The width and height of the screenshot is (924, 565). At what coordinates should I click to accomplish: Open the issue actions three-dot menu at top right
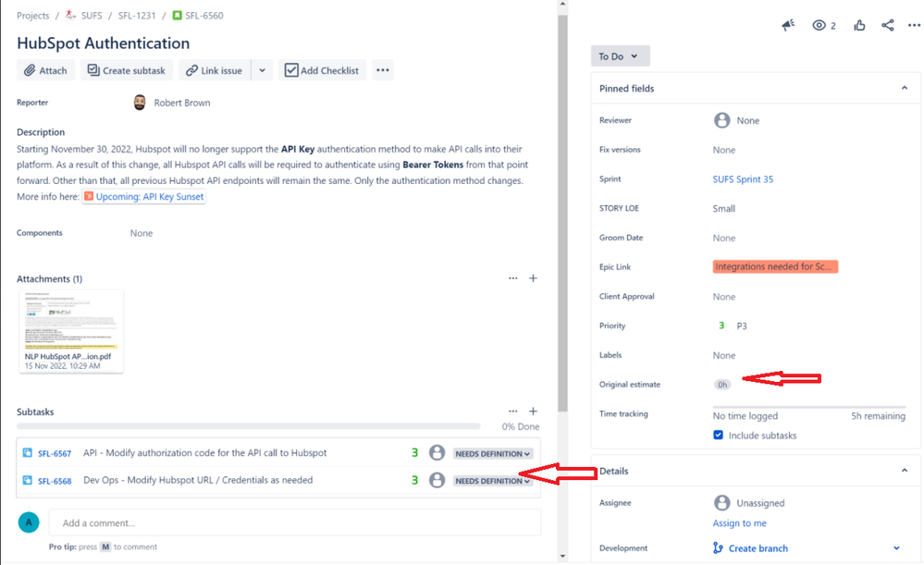pos(914,25)
